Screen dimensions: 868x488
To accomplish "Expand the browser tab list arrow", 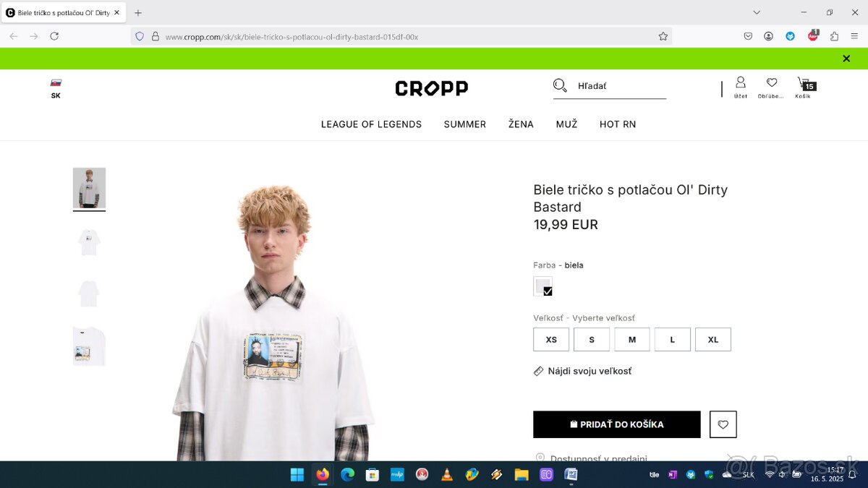I will [x=757, y=12].
